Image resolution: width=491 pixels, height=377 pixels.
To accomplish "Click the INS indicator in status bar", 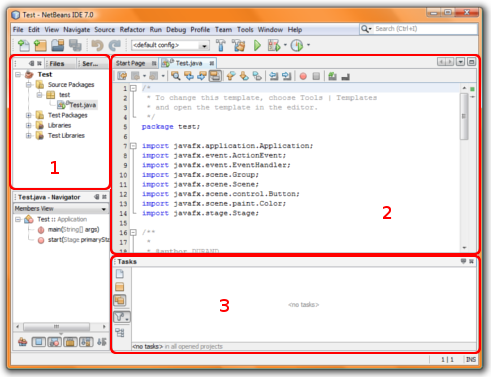I will [471, 359].
